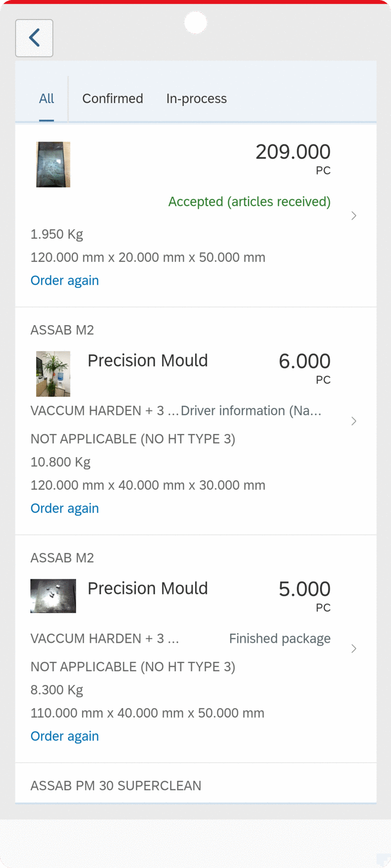Screen dimensions: 391x868
Task: Click Order again for the 10.800 Kg item
Action: click(64, 508)
